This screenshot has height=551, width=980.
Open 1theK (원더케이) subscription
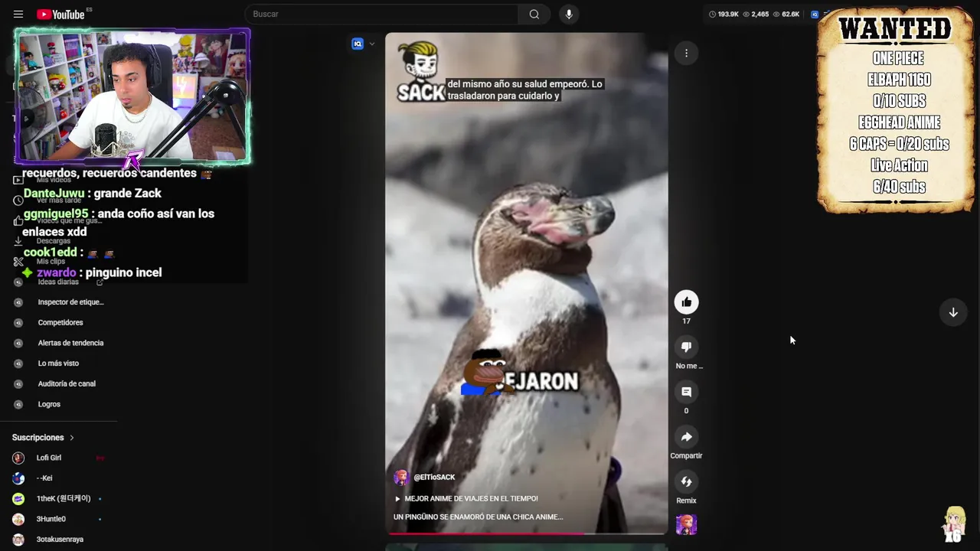(x=64, y=498)
